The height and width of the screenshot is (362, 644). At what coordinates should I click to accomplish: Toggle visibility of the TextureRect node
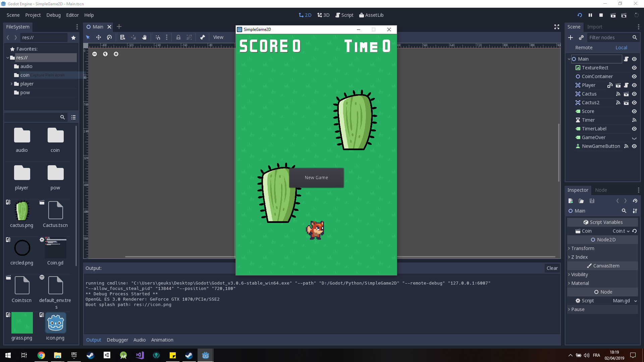click(x=635, y=68)
